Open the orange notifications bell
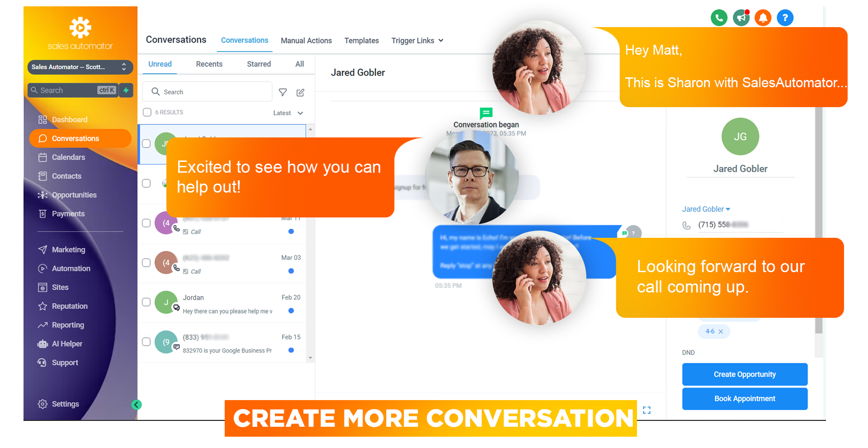Viewport: 868px width, 448px height. coord(763,18)
